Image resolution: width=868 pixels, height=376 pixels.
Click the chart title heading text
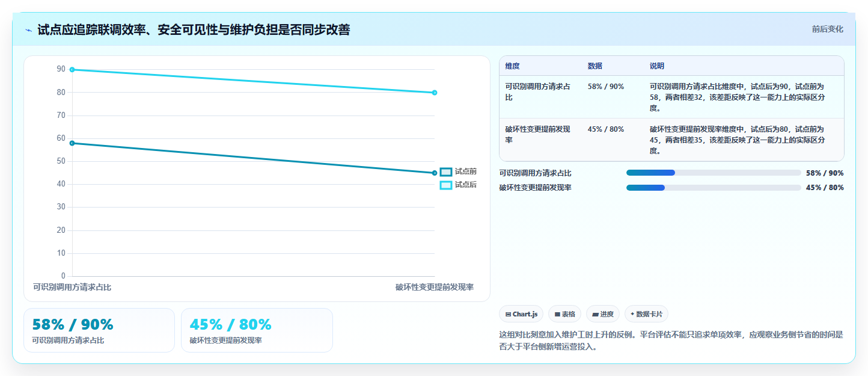[x=194, y=29]
